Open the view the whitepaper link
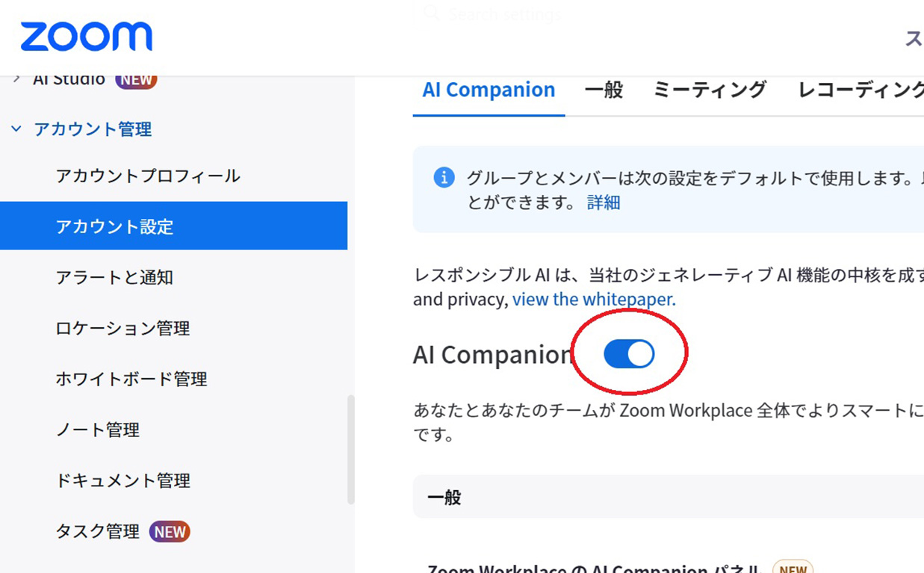The height and width of the screenshot is (573, 924). (x=594, y=300)
